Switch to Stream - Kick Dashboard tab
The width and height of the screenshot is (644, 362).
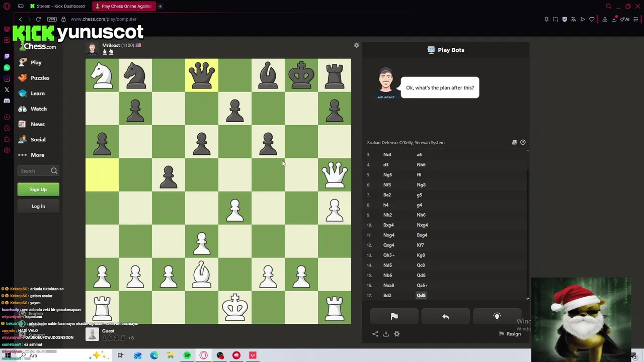pyautogui.click(x=57, y=6)
